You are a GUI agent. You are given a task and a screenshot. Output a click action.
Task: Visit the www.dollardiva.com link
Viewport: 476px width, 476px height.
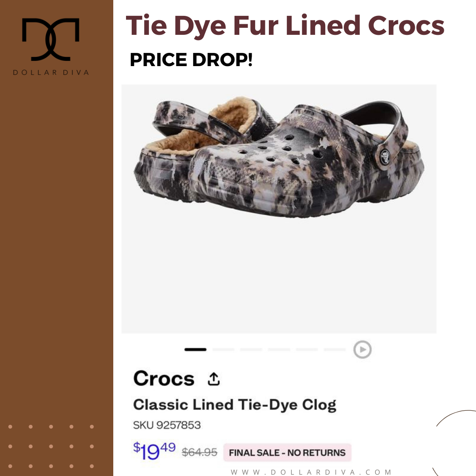click(311, 472)
